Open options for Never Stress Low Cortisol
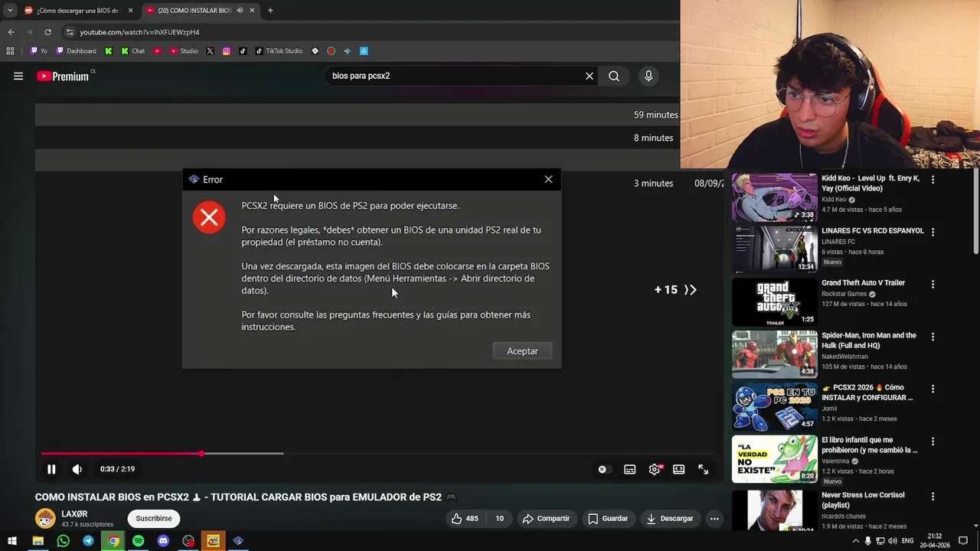This screenshot has height=551, width=980. pyautogui.click(x=933, y=497)
